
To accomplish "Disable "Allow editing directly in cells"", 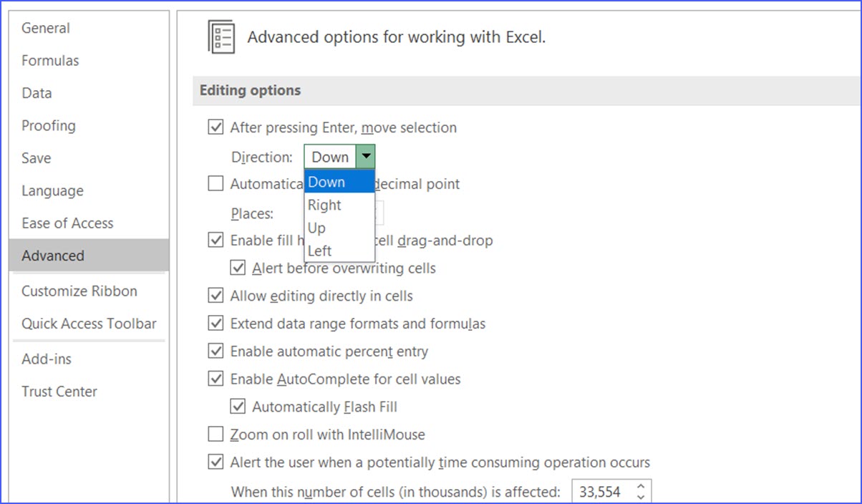I will (x=215, y=295).
